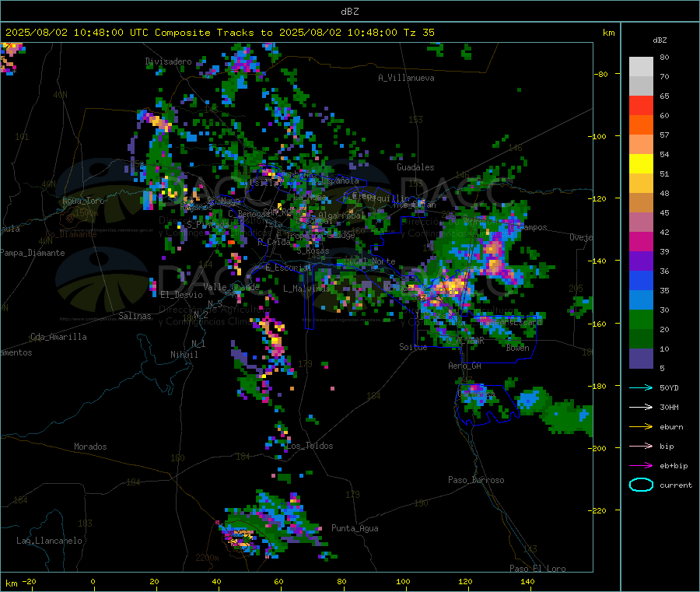Click the orange eburn arrow icon

[x=641, y=427]
